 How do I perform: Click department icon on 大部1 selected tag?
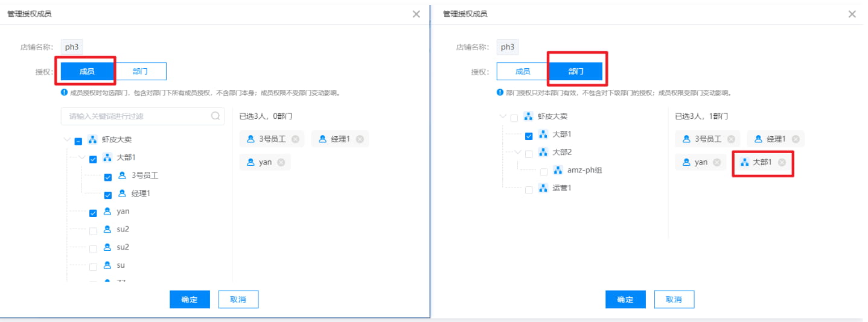tap(745, 162)
